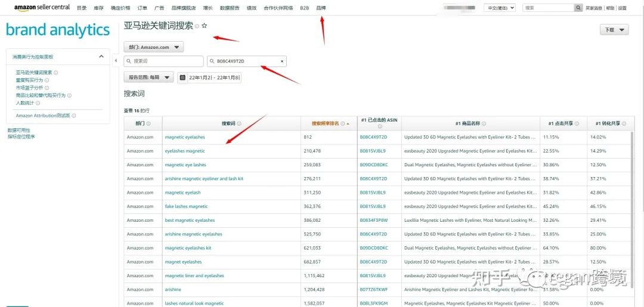Open the 品牌旗舰店 menu

click(x=184, y=8)
